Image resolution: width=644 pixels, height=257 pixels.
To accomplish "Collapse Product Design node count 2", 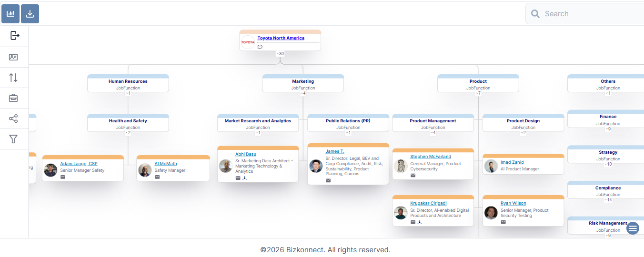I will (523, 133).
